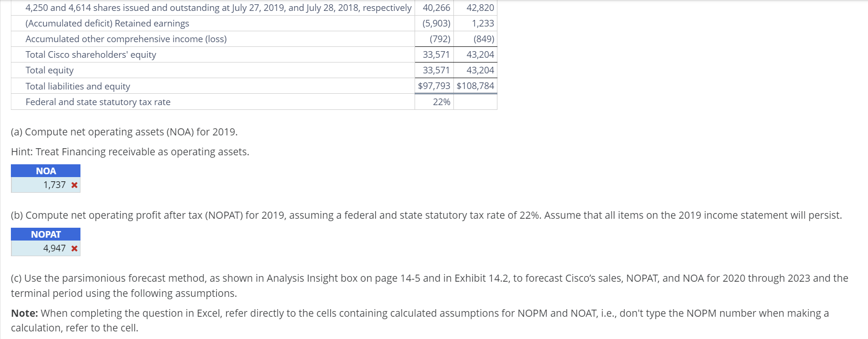Click the $108,784 total value

tap(475, 86)
